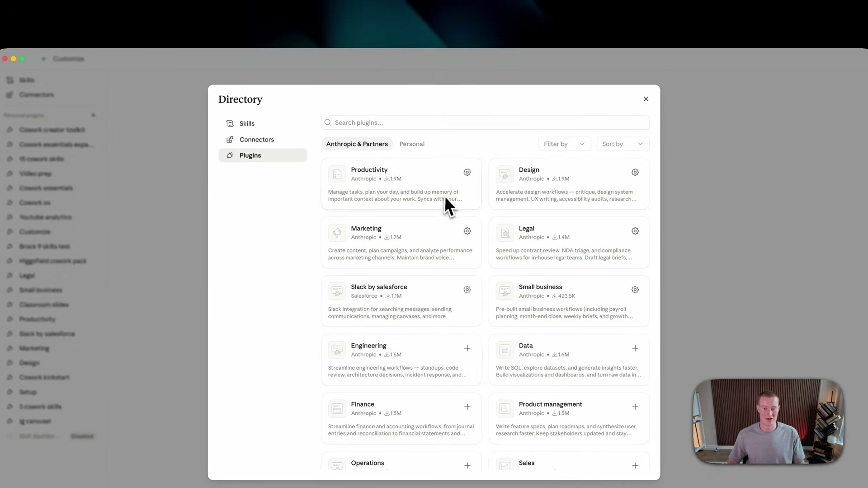Add Product management plugin with plus icon

635,407
